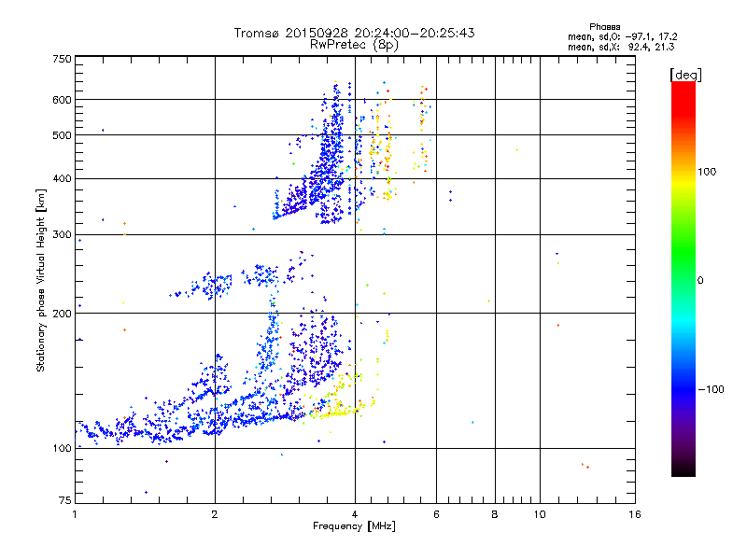This screenshot has height=560, width=747.
Task: Click the '4' x-axis tick label
Action: click(355, 514)
